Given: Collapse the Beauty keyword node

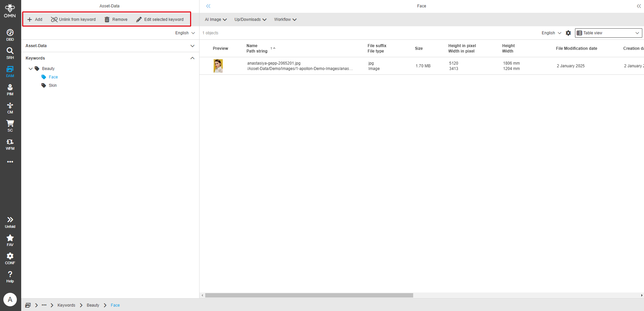Looking at the screenshot, I should coord(31,69).
